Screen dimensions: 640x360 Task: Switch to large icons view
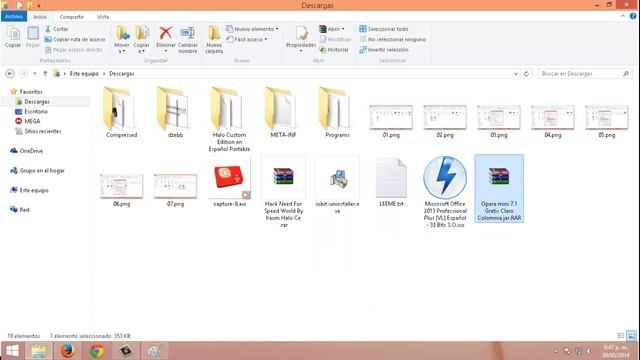click(631, 336)
